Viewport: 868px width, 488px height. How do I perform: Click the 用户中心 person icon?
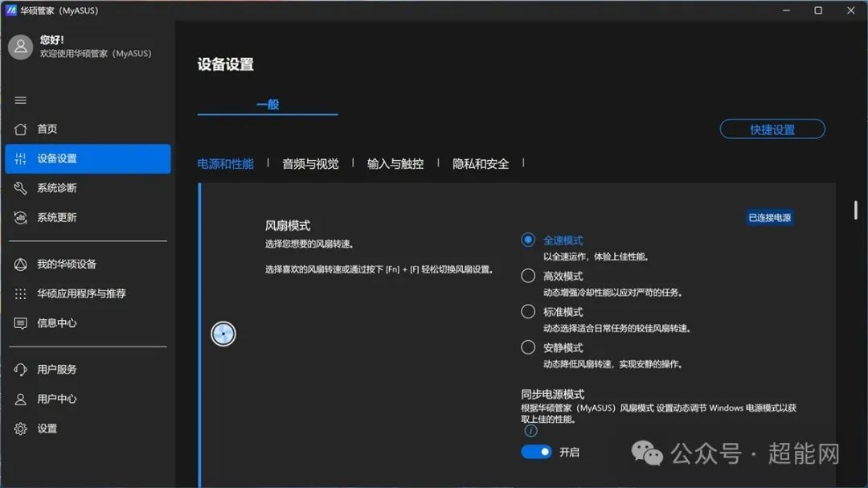[x=20, y=399]
